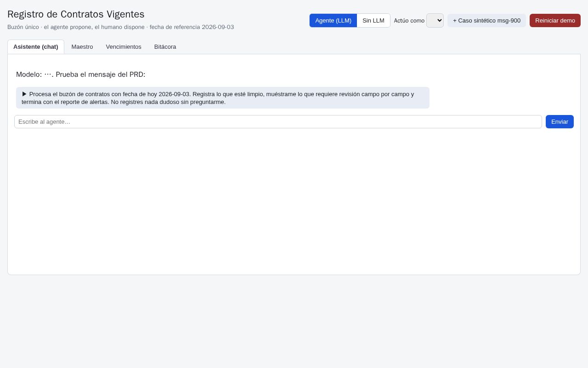This screenshot has height=368, width=588.
Task: Run the suggested PRD prompt message
Action: tap(223, 98)
